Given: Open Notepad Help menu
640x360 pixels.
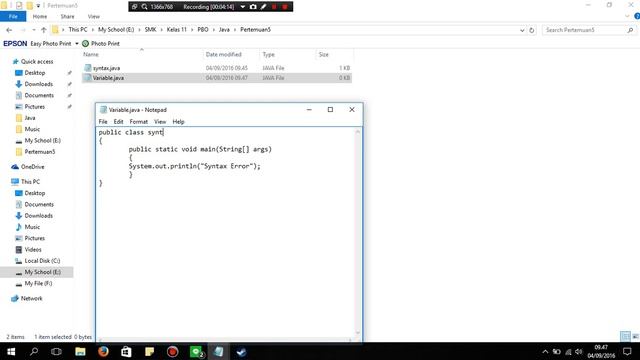Looking at the screenshot, I should click(x=178, y=122).
